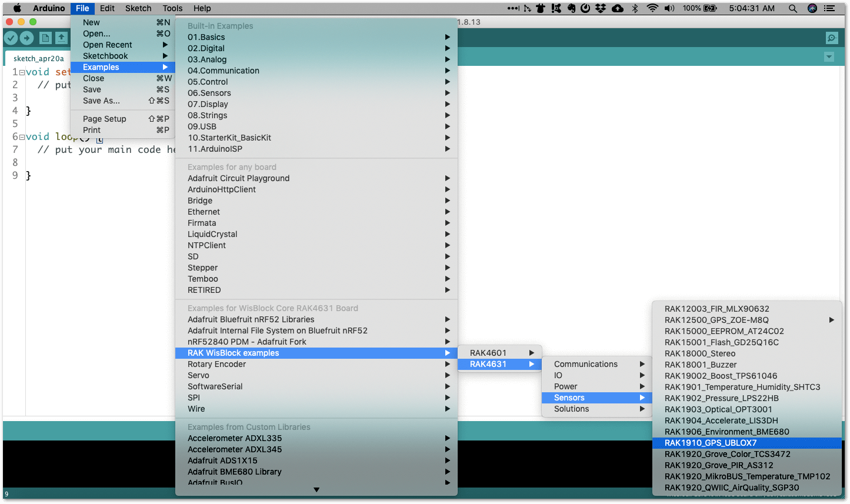Click the New sketch toolbar icon
Image resolution: width=850 pixels, height=504 pixels.
[x=45, y=38]
